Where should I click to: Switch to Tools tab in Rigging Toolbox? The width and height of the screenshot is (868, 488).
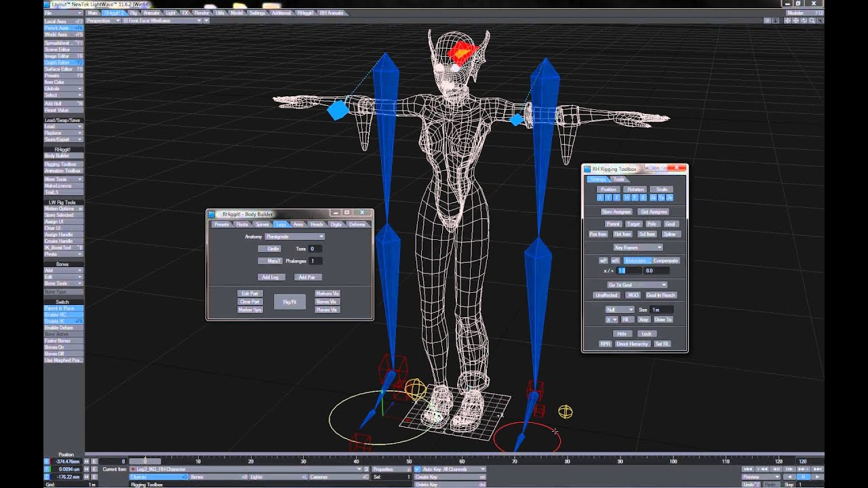[619, 179]
